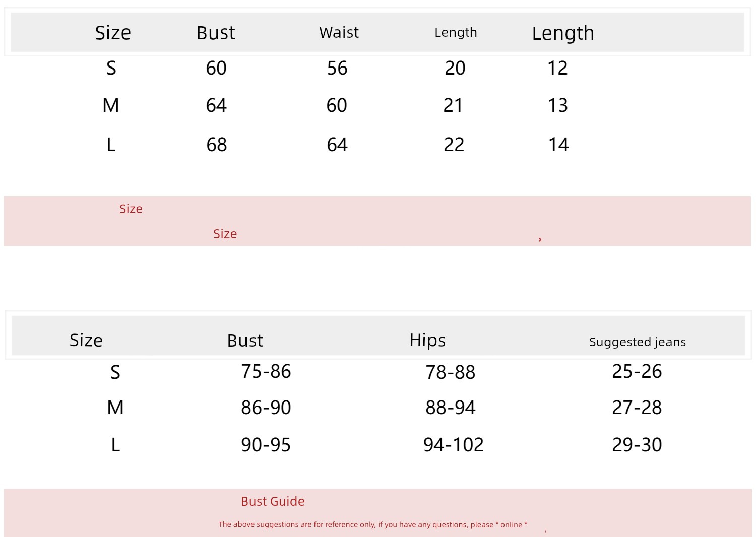Screen dimensions: 756x537
Task: Select hips range 88-94
Action: click(x=451, y=408)
